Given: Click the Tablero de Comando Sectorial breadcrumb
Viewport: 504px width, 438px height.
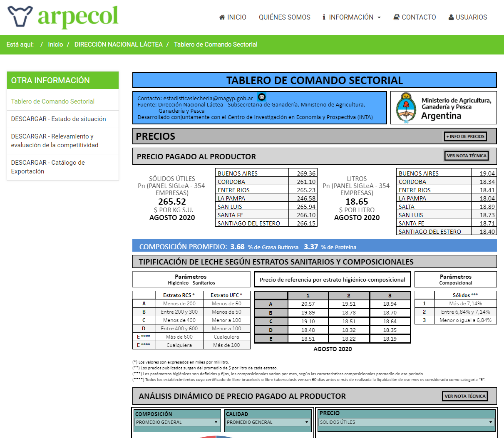Looking at the screenshot, I should pyautogui.click(x=216, y=45).
